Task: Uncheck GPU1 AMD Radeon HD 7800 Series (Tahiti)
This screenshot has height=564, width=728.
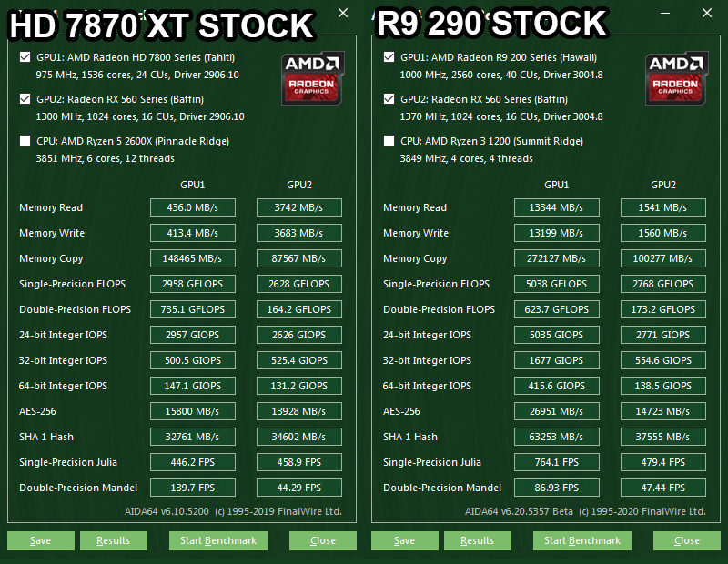Action: tap(25, 57)
